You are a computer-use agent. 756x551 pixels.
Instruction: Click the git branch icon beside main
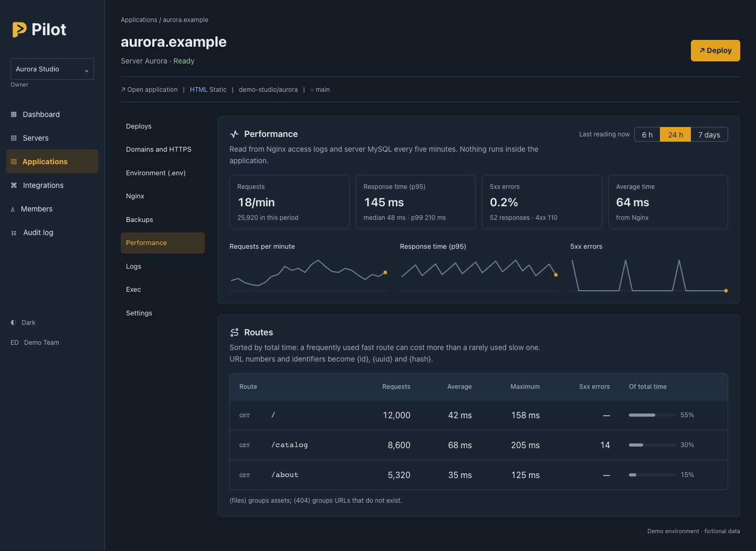click(312, 90)
